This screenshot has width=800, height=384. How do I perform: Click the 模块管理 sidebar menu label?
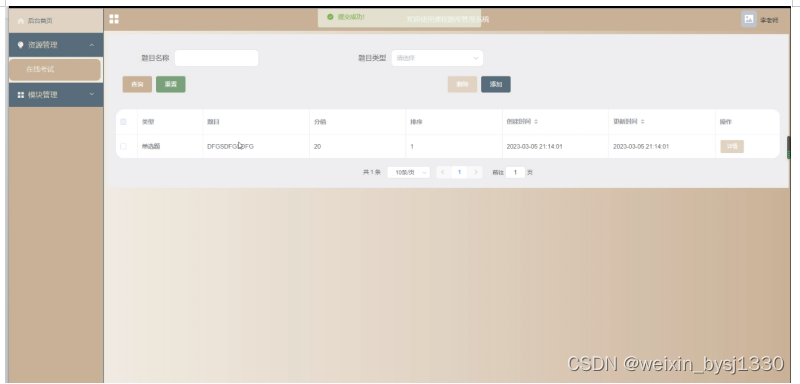pyautogui.click(x=42, y=95)
